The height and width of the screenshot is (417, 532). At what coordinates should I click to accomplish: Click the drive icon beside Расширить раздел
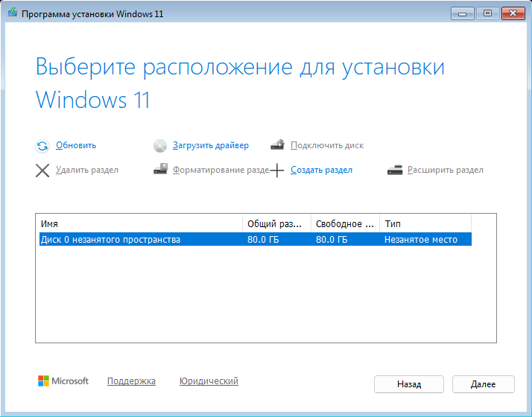point(395,170)
